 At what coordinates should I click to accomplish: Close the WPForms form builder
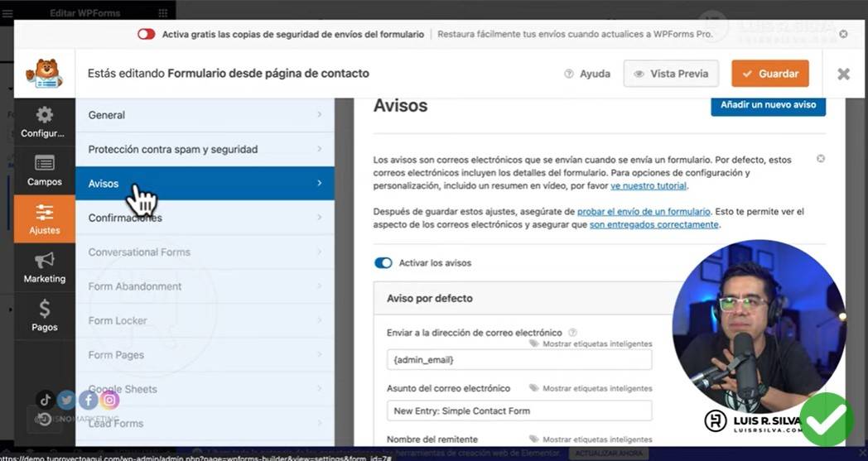coord(843,74)
